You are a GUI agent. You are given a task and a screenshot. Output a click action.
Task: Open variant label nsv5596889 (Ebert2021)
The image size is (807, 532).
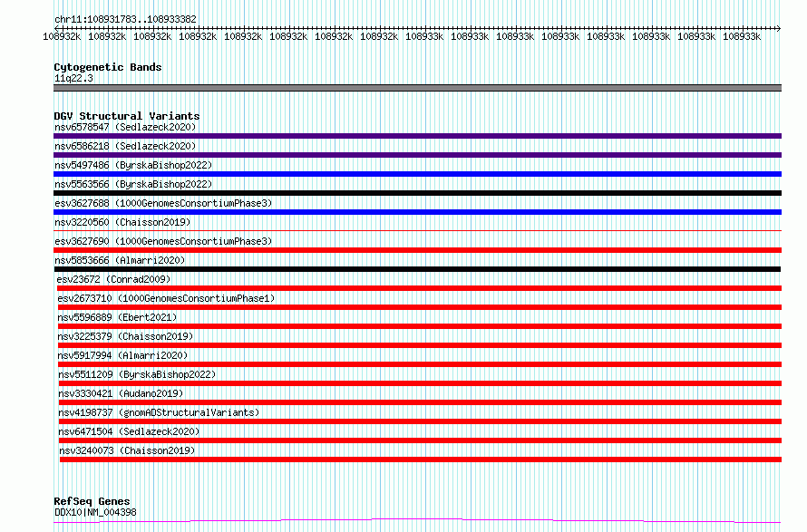coord(117,317)
